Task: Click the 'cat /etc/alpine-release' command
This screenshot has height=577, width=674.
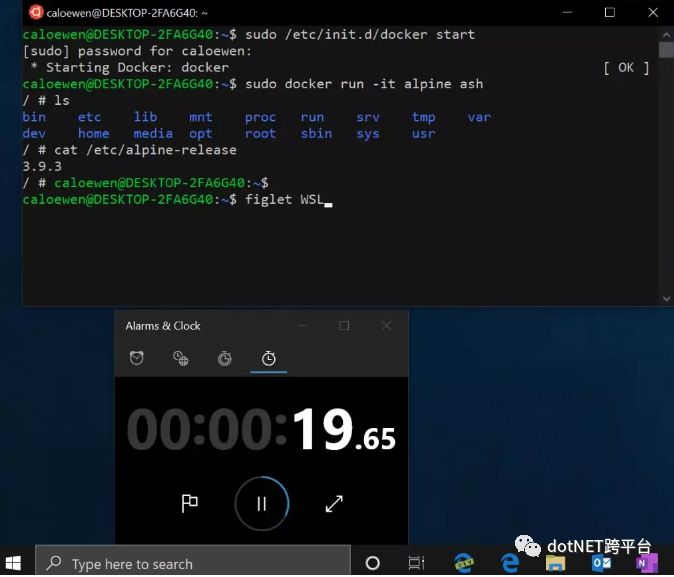Action: 145,150
